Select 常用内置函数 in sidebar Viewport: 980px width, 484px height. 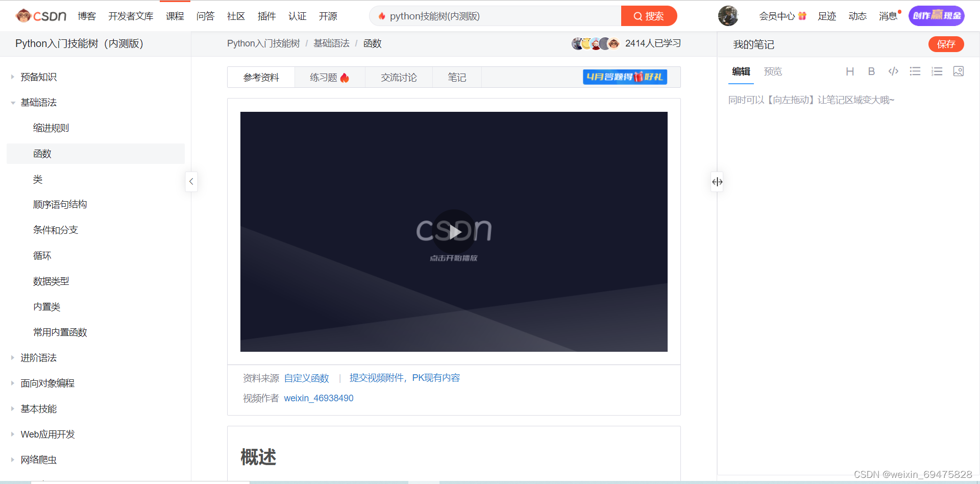60,332
